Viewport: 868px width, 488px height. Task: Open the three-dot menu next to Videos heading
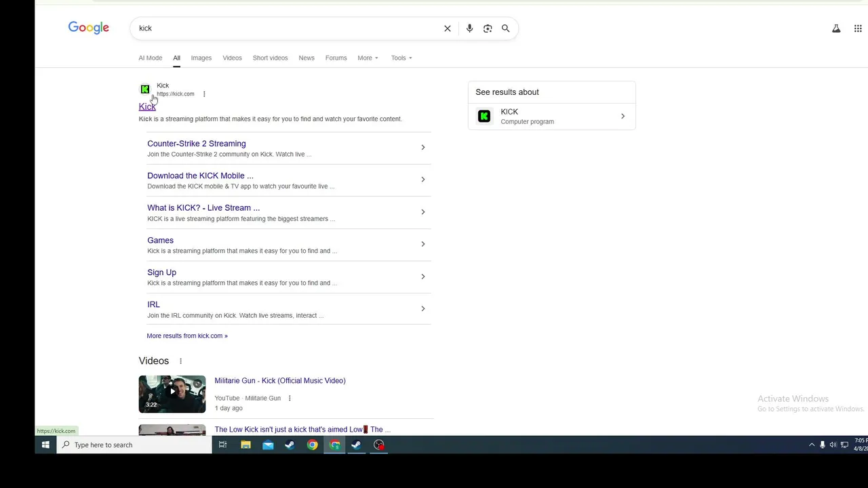pyautogui.click(x=180, y=361)
